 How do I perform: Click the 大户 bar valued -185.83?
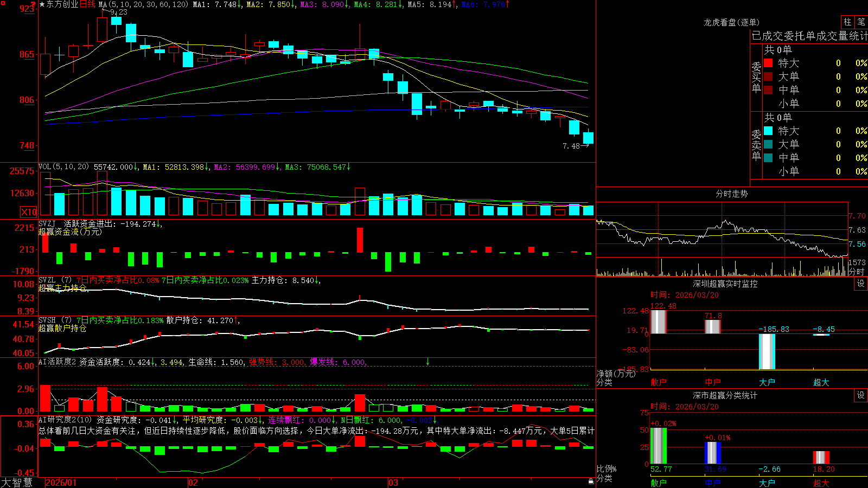click(x=767, y=351)
